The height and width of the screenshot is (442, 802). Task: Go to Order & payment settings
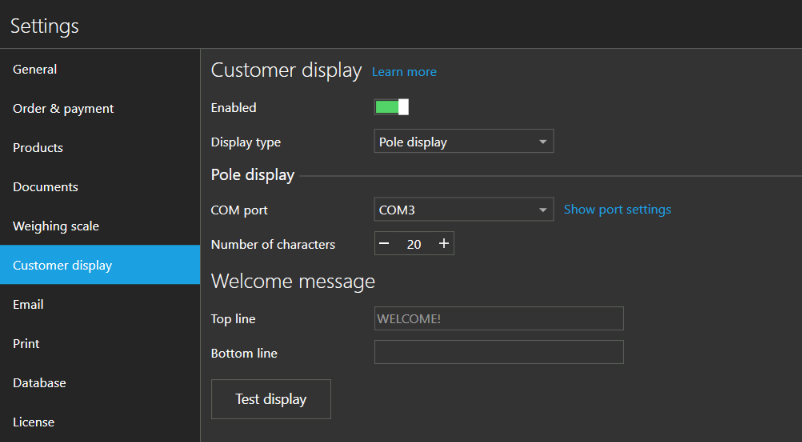(x=100, y=108)
